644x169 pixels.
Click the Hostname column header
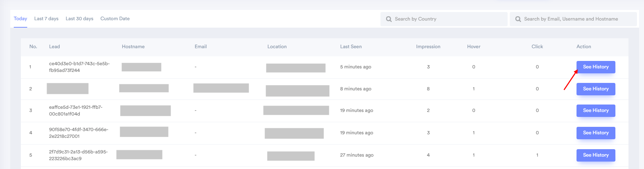133,47
